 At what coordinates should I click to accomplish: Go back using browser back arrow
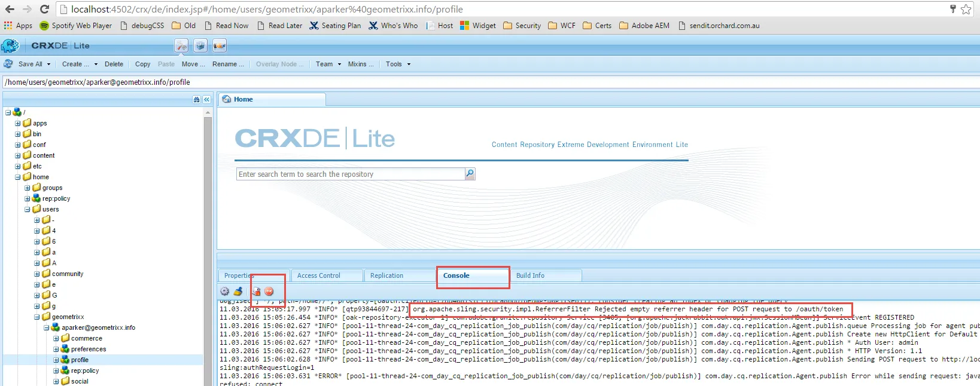pyautogui.click(x=10, y=9)
